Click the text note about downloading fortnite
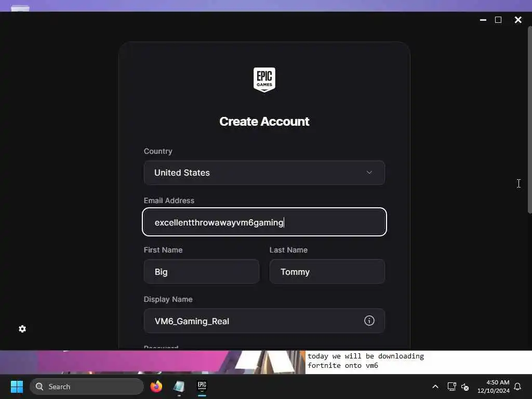Viewport: 532px width, 399px height. pyautogui.click(x=366, y=361)
